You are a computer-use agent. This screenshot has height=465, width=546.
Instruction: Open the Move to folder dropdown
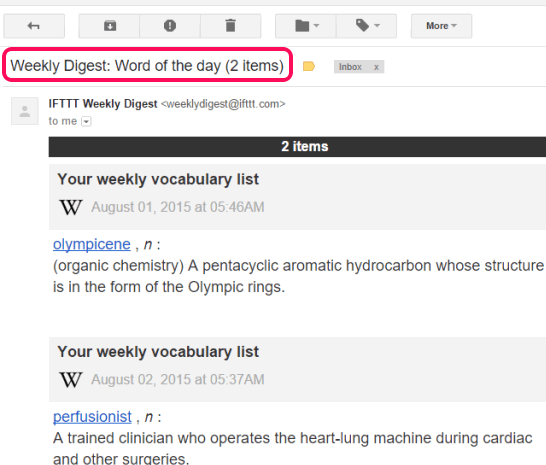[x=306, y=26]
